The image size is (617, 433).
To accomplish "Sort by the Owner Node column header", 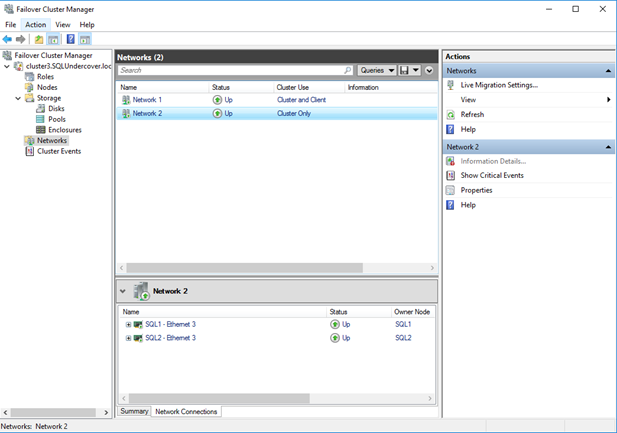I will [412, 312].
